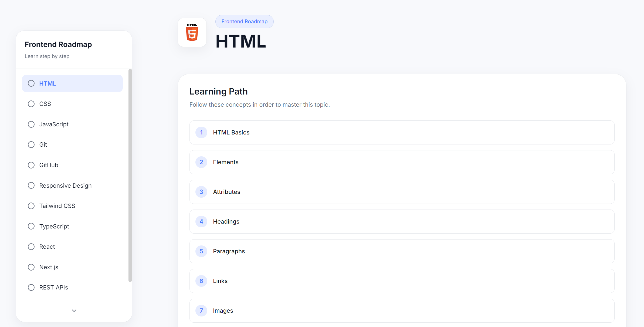Click the sidebar topic list scrollbar
The height and width of the screenshot is (327, 644).
tap(130, 176)
